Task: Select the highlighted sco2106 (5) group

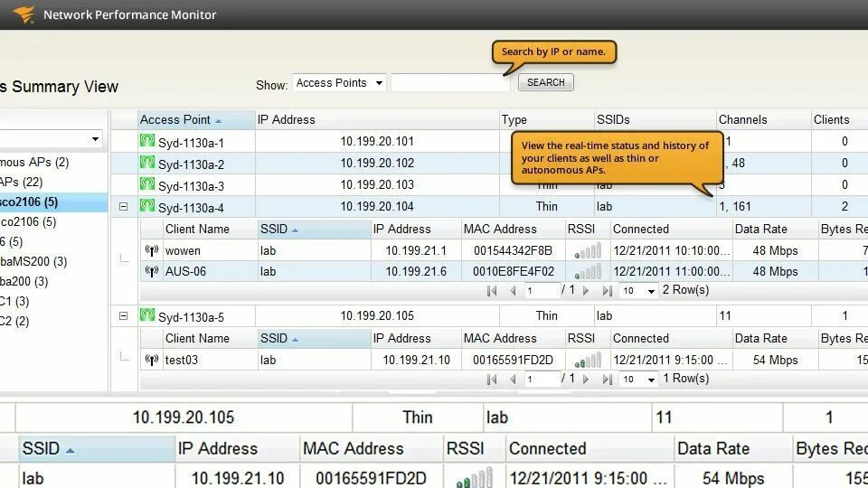Action: (x=53, y=202)
